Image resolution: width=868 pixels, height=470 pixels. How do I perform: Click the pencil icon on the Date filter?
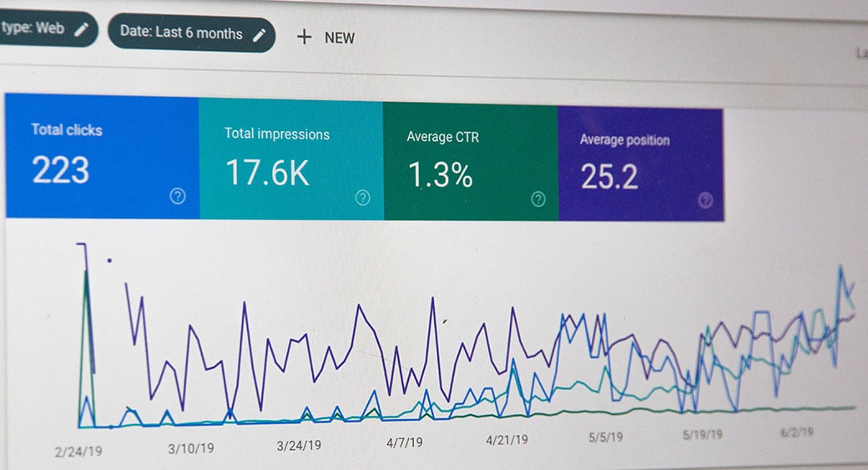pyautogui.click(x=260, y=34)
